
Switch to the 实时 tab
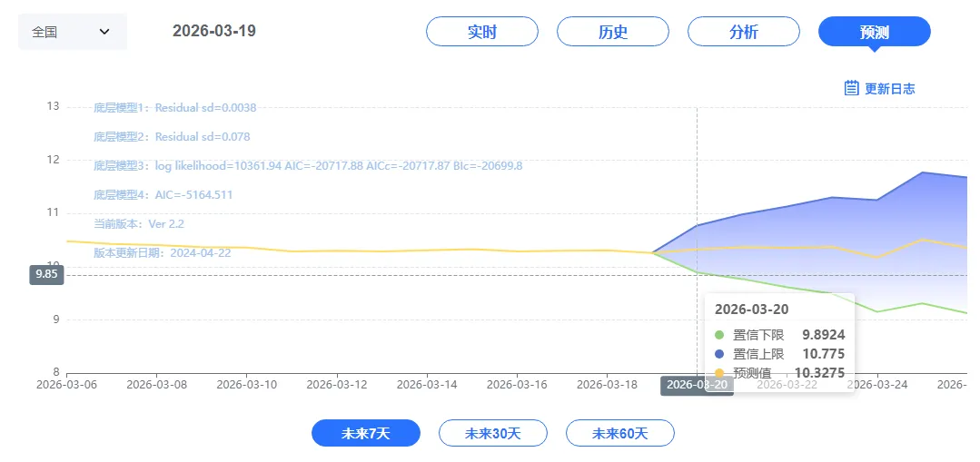482,32
